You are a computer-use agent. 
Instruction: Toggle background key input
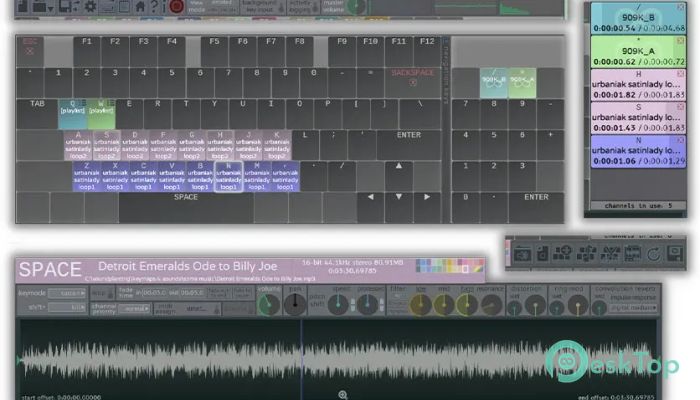tap(262, 6)
